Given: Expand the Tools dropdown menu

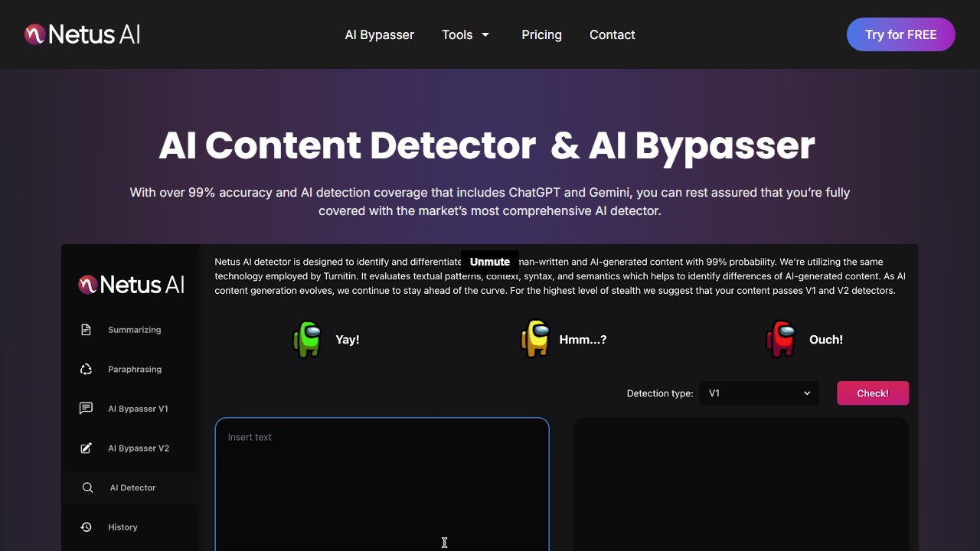Looking at the screenshot, I should point(465,34).
